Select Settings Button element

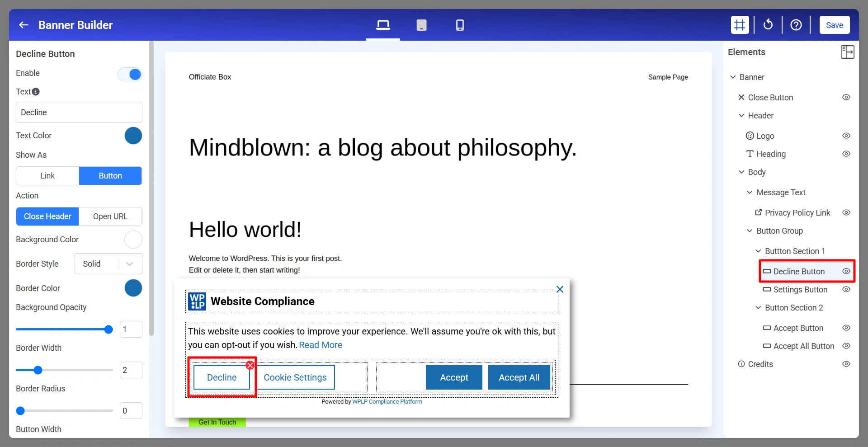coord(800,290)
